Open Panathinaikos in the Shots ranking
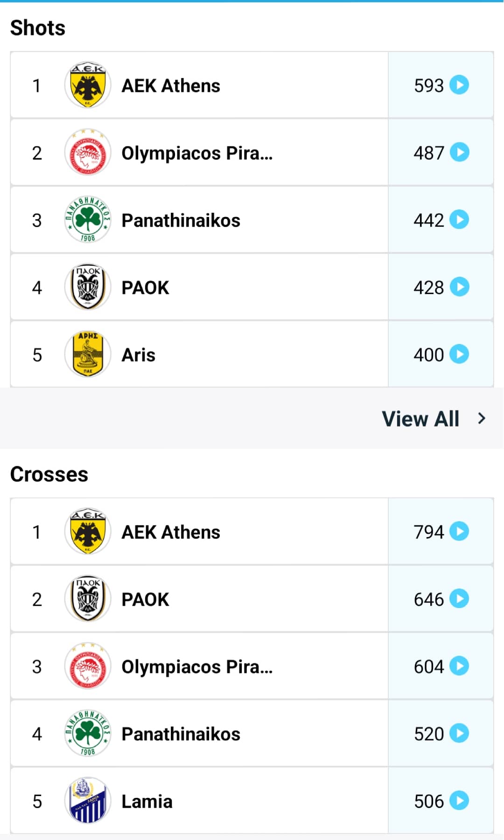504x840 pixels. (x=181, y=220)
